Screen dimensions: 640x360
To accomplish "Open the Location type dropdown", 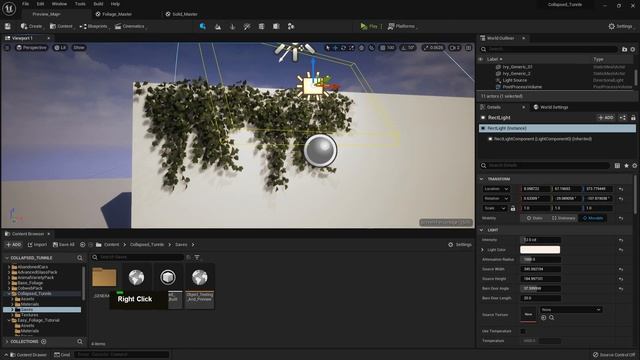I will click(x=496, y=189).
